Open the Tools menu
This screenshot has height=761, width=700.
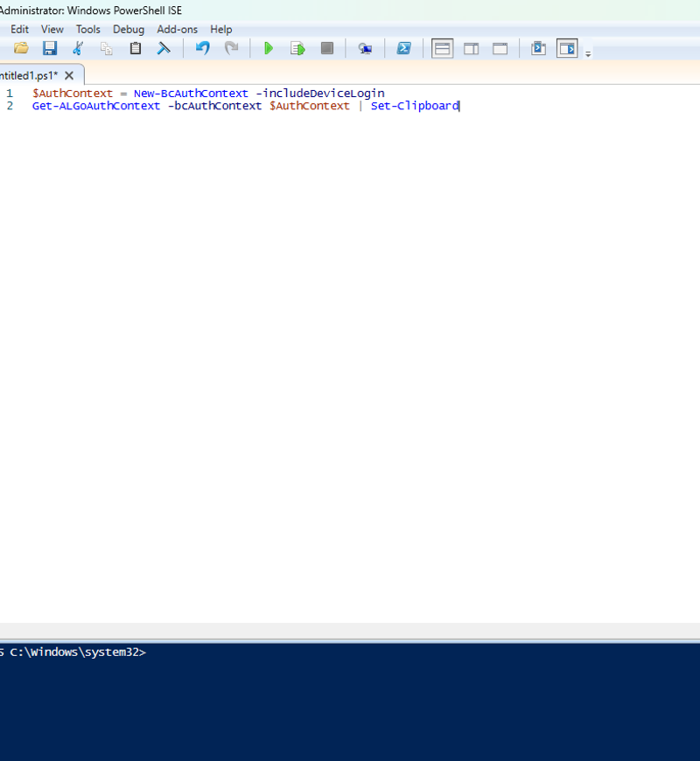(x=87, y=29)
